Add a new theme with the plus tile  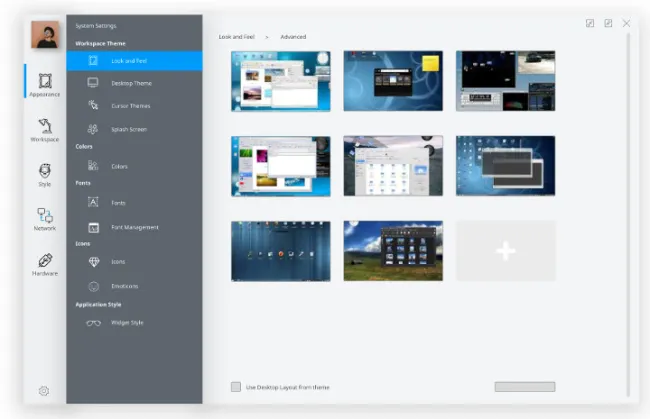coord(506,251)
